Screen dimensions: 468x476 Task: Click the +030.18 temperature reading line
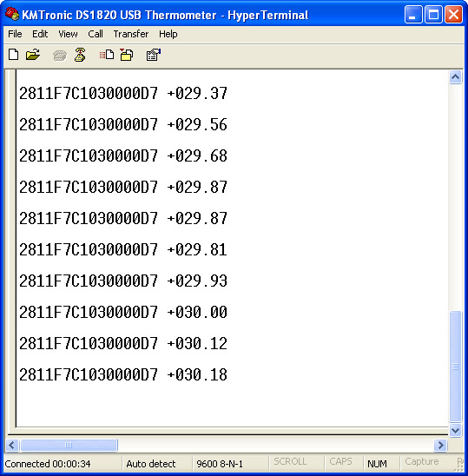click(123, 374)
